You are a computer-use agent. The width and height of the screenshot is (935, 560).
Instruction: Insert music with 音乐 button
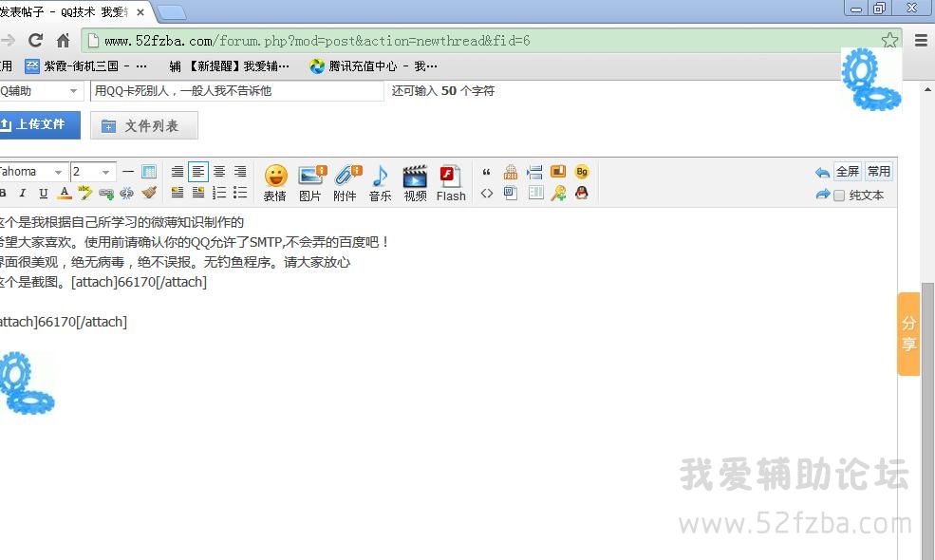380,183
